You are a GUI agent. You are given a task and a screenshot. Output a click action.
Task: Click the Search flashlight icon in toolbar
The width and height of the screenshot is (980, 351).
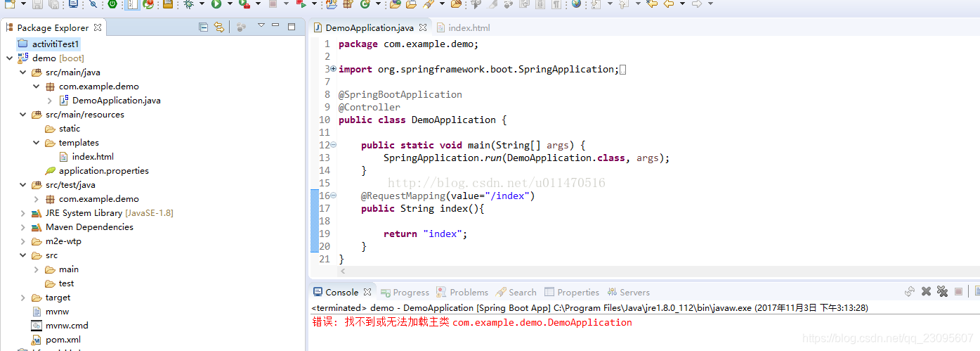click(428, 4)
